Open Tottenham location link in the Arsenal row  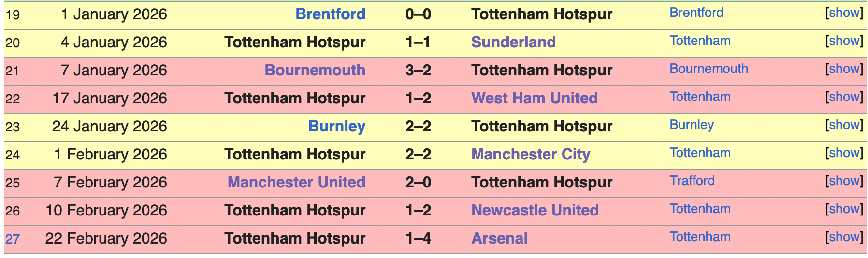[700, 237]
